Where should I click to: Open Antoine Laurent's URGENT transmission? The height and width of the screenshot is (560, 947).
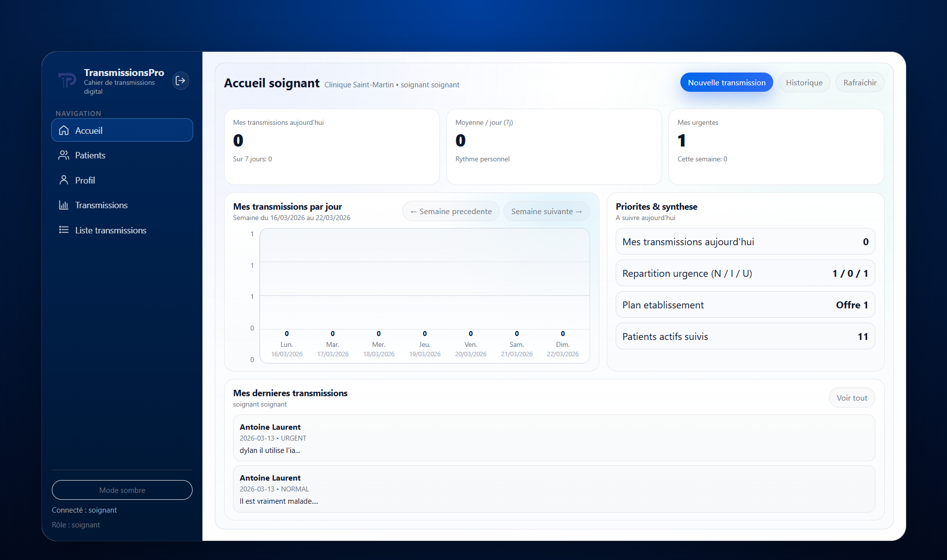[553, 438]
